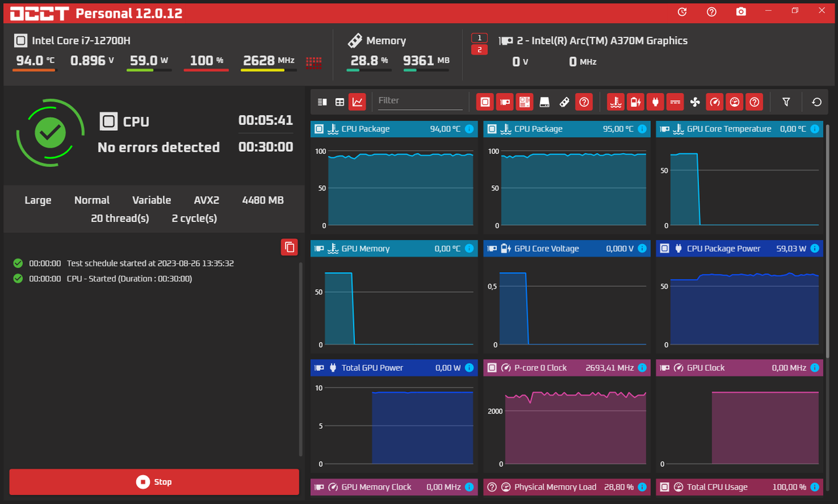The width and height of the screenshot is (838, 504).
Task: Click the elapsed time 00:05:41
Action: (266, 120)
